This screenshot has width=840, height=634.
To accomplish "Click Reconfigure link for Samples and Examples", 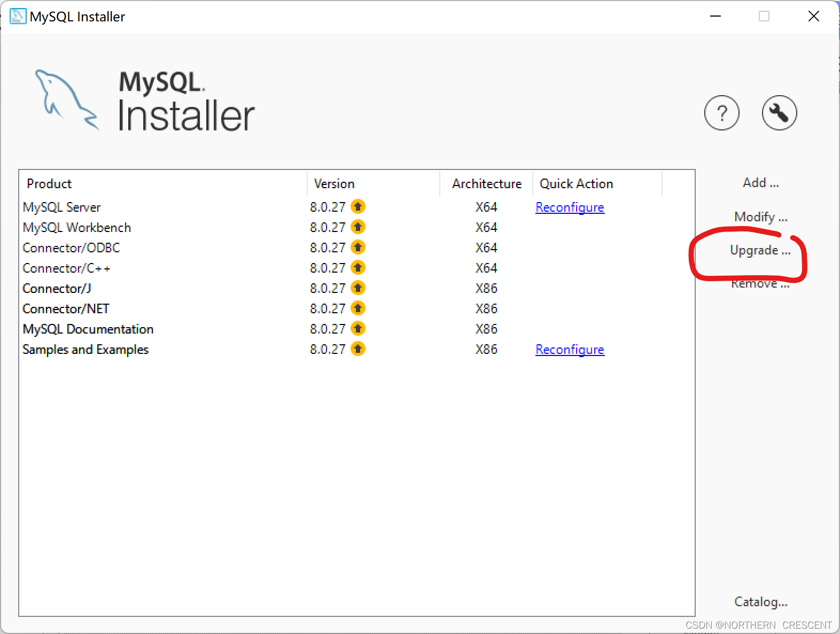I will tap(570, 350).
